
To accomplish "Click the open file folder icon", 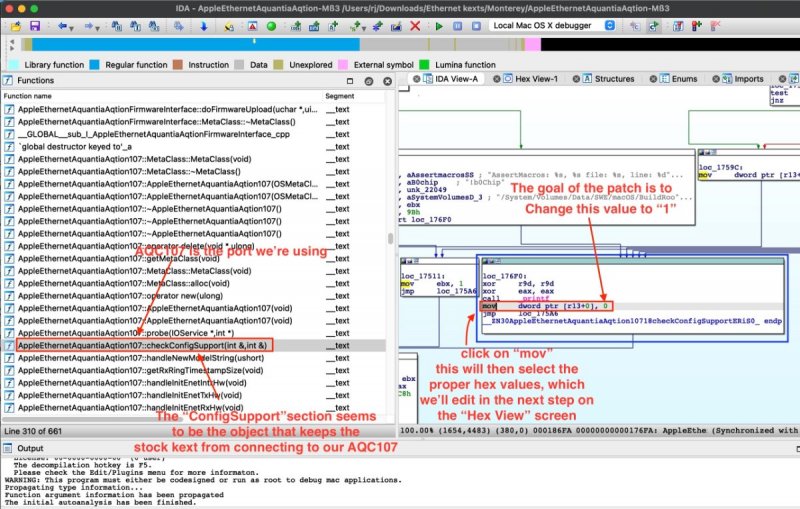I will 15,25.
